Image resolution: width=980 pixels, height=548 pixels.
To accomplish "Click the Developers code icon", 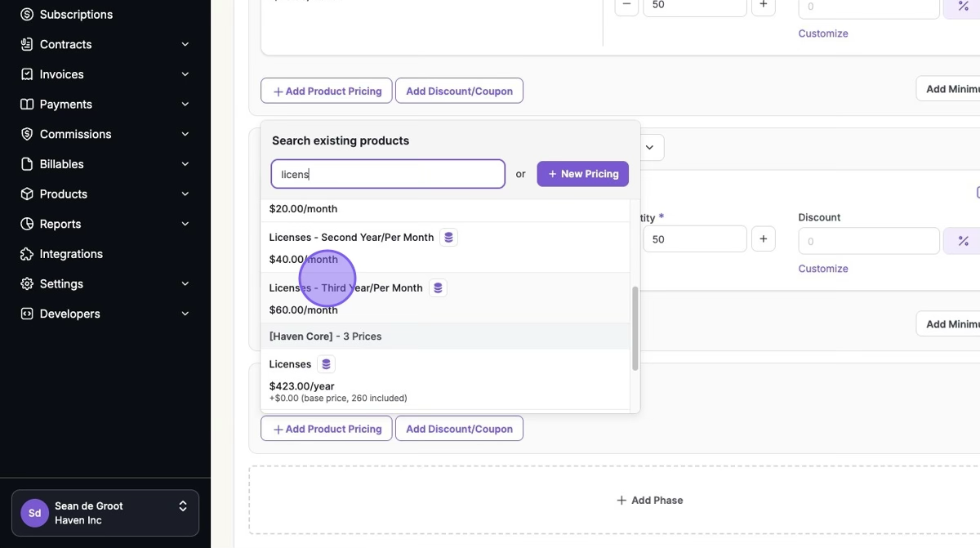I will click(27, 314).
